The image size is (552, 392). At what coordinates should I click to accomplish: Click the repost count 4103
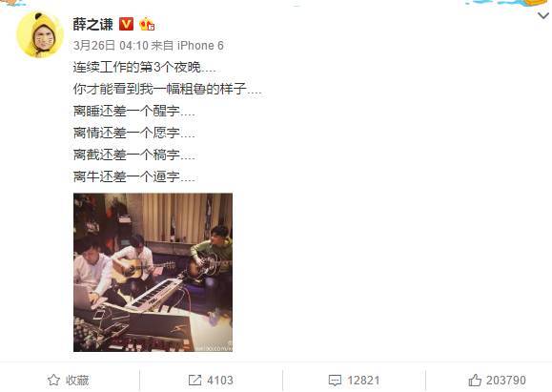tap(220, 381)
